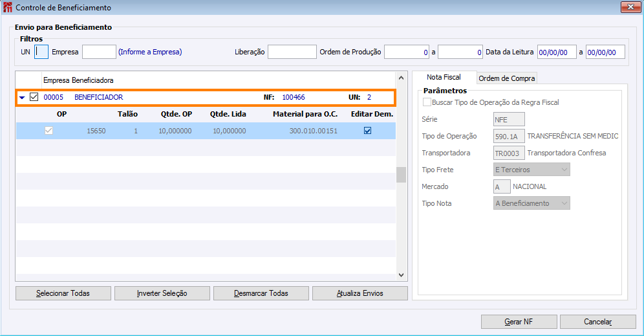Focus the Liberação input field
This screenshot has height=336, width=644.
click(x=292, y=52)
